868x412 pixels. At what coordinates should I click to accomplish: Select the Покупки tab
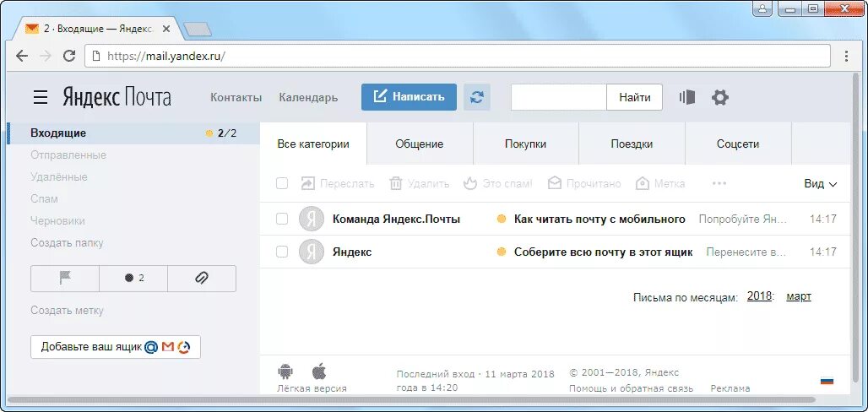point(525,144)
